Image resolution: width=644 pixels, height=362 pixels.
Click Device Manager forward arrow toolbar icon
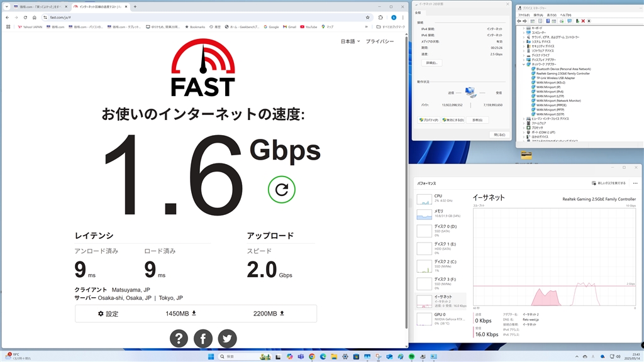[525, 21]
